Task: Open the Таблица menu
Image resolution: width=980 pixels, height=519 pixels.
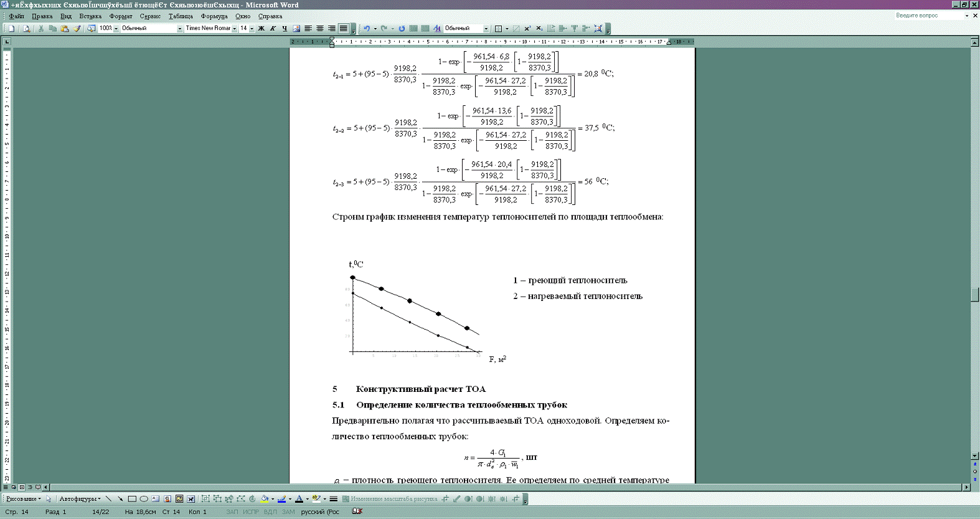Action: (181, 16)
